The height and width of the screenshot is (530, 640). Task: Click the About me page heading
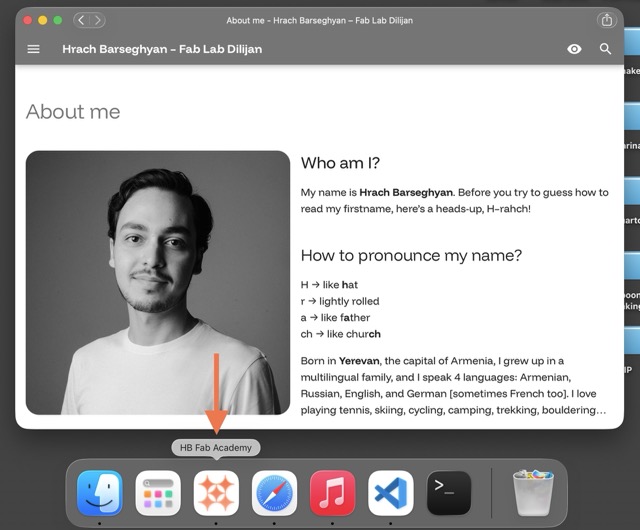[73, 111]
